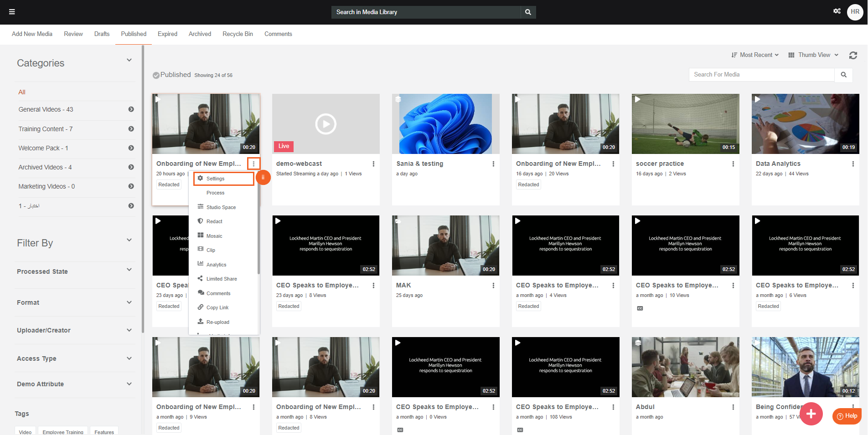This screenshot has height=435, width=868.
Task: Open the Help widget
Action: point(847,416)
